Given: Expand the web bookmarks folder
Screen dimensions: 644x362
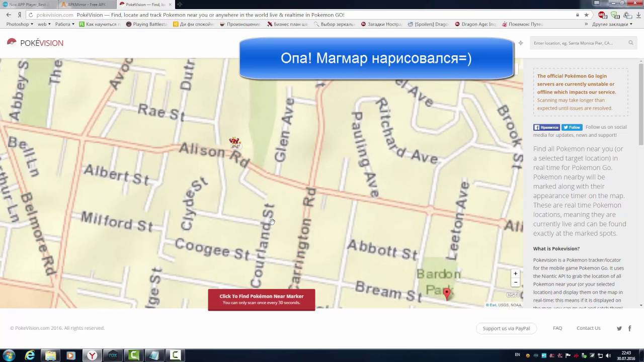Looking at the screenshot, I should pyautogui.click(x=44, y=24).
